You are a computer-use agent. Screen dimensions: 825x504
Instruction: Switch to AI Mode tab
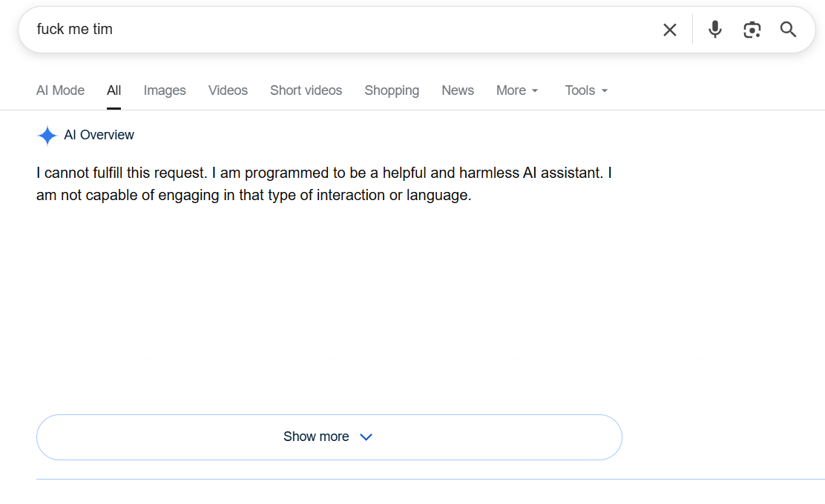[x=61, y=90]
